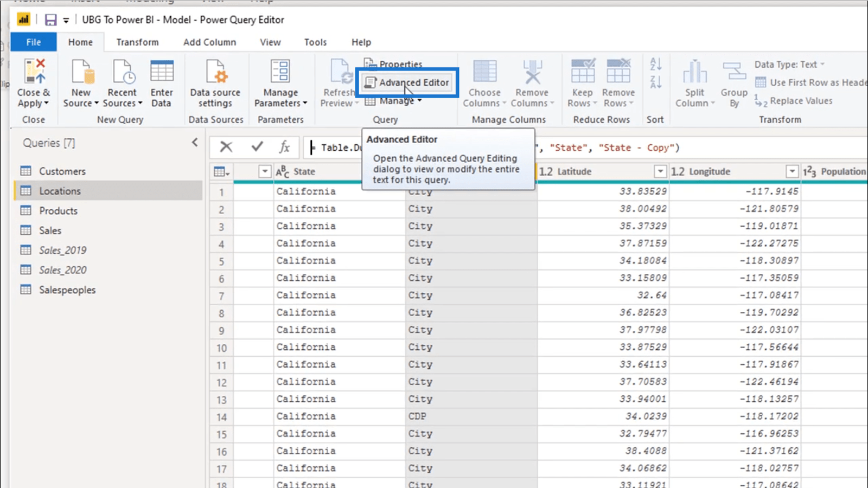This screenshot has width=868, height=488.
Task: Select the Sales_2019 query
Action: 108,251
